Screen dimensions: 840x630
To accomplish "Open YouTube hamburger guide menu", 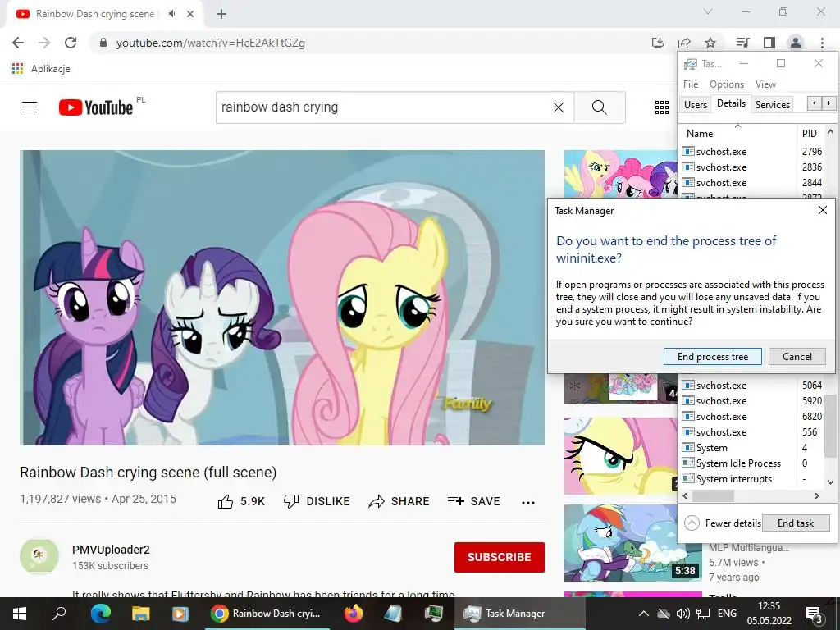I will click(x=30, y=107).
